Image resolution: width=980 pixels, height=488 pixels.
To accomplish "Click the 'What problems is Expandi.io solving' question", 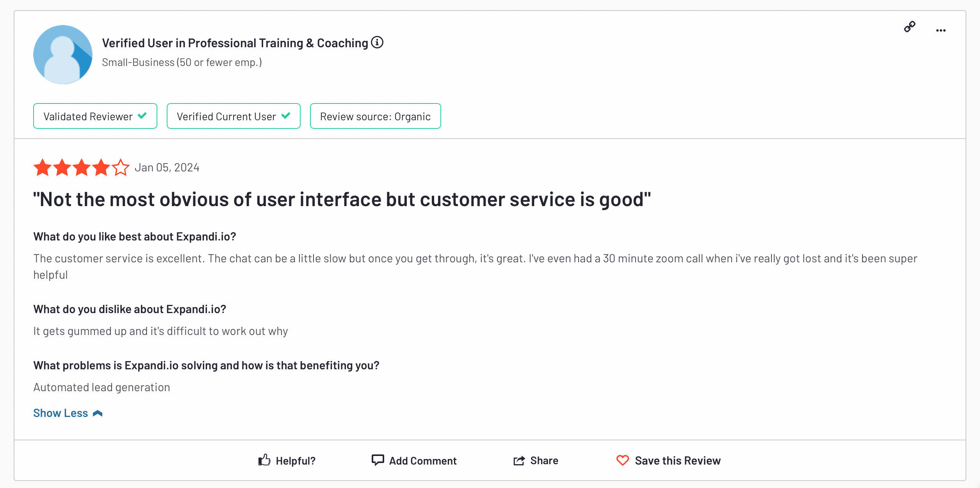I will click(206, 365).
